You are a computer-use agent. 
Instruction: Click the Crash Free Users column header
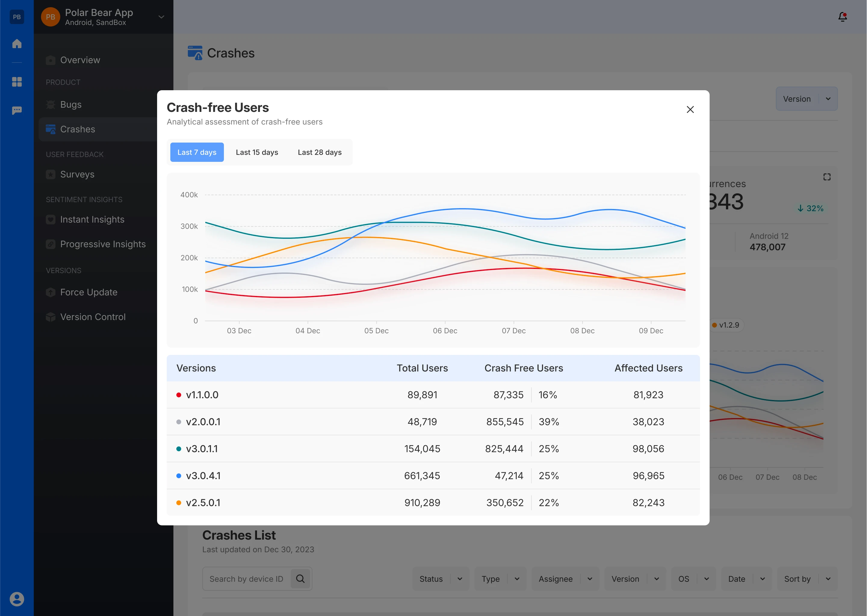(524, 368)
